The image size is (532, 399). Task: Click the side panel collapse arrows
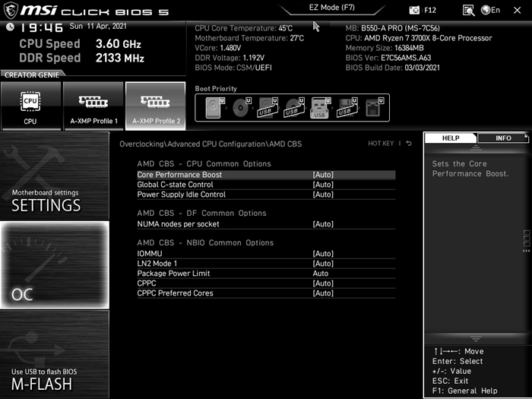point(526,251)
